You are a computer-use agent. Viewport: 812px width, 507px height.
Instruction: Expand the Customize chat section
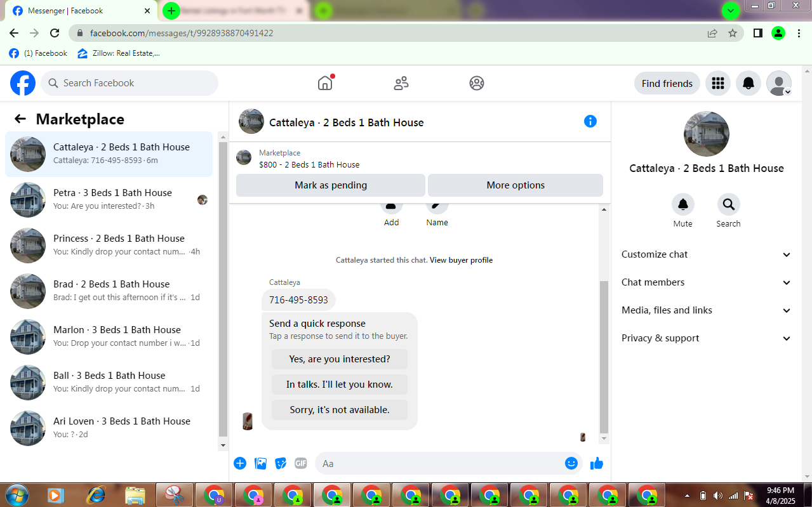point(706,254)
